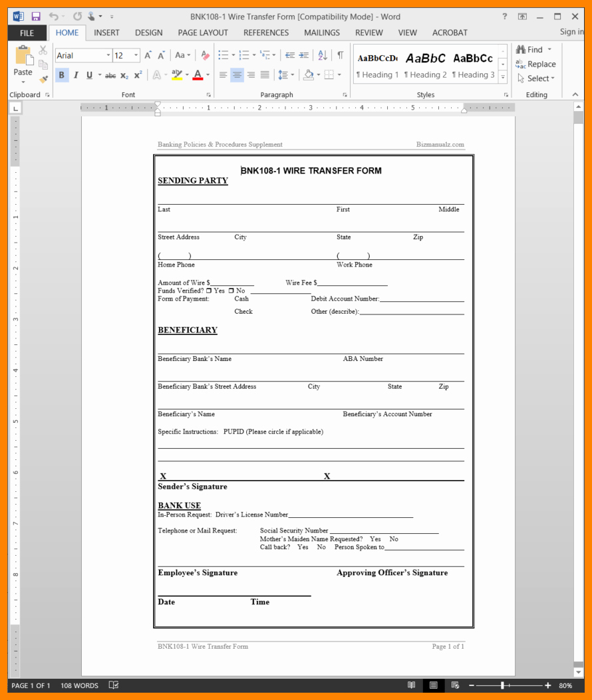Apply strikethrough formatting
592x700 pixels.
(110, 75)
